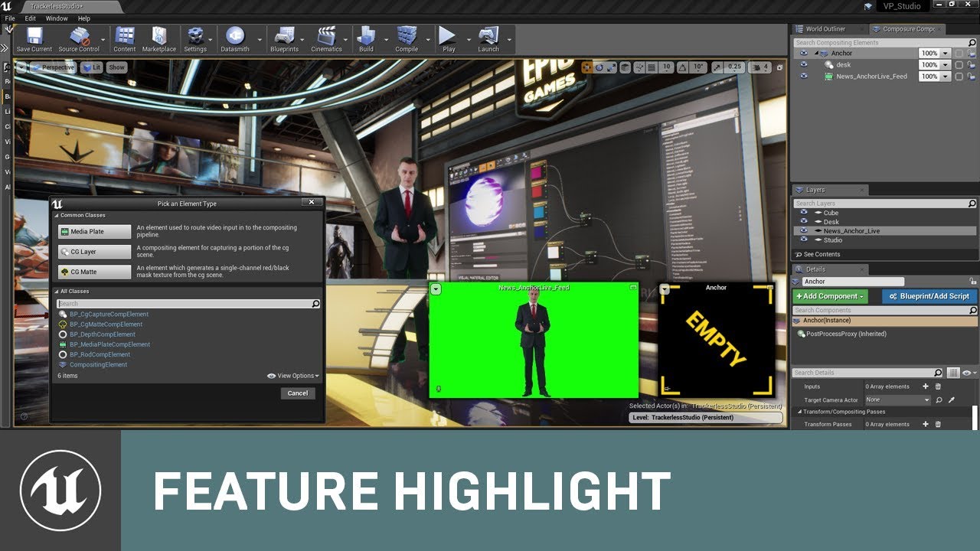Toggle visibility eye of desk element
This screenshot has height=551, width=980.
803,65
